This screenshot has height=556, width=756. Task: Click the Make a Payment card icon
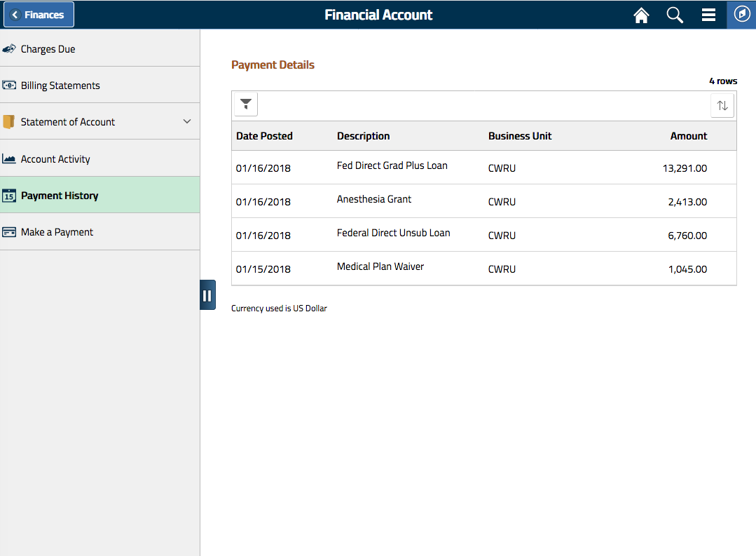[9, 232]
